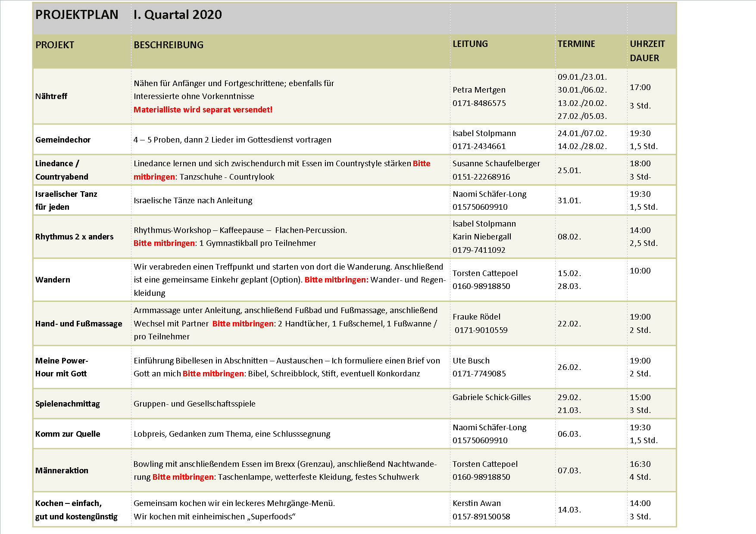The height and width of the screenshot is (534, 756).
Task: Click red "Materialliste wird separat versendet!" notice
Action: click(203, 110)
